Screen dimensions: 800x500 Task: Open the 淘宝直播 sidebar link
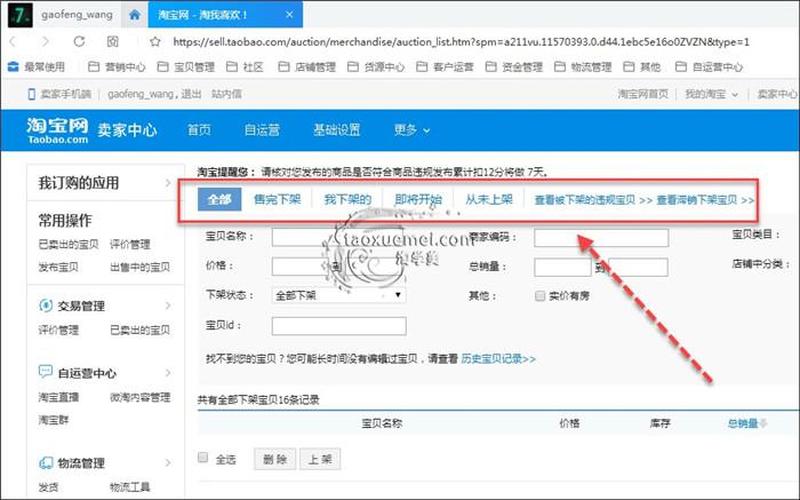pyautogui.click(x=58, y=397)
